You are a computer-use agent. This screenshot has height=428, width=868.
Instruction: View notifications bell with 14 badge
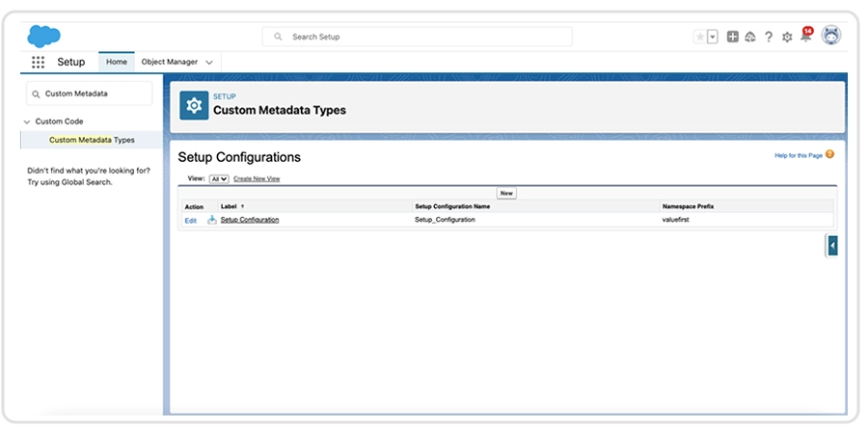click(x=805, y=37)
